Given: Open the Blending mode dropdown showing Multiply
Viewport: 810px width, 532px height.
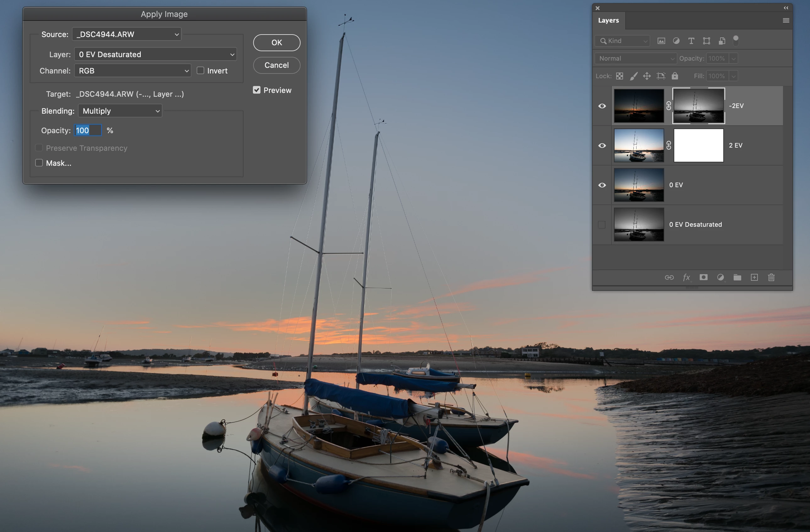Looking at the screenshot, I should pos(120,111).
